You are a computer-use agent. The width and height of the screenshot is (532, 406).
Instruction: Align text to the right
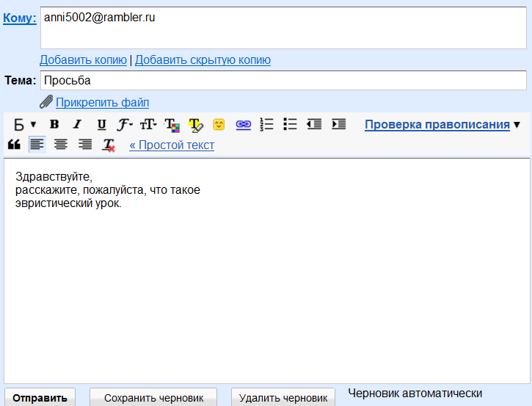(x=85, y=145)
